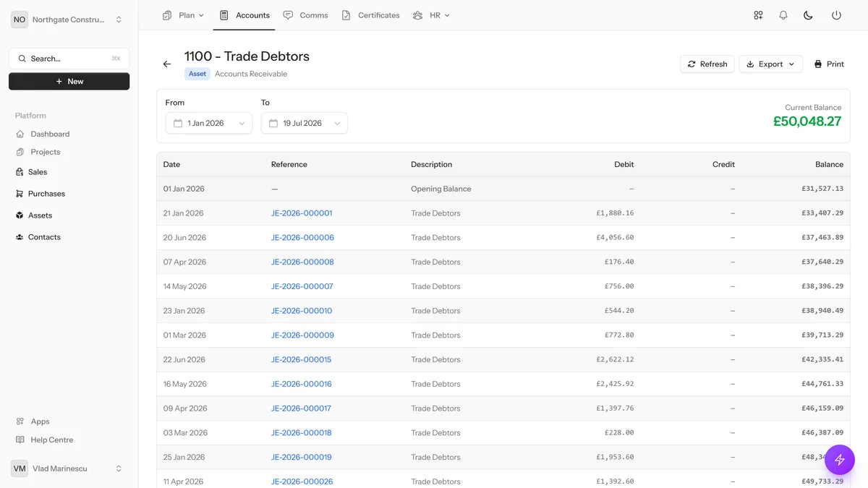Click the power logout icon

(836, 15)
